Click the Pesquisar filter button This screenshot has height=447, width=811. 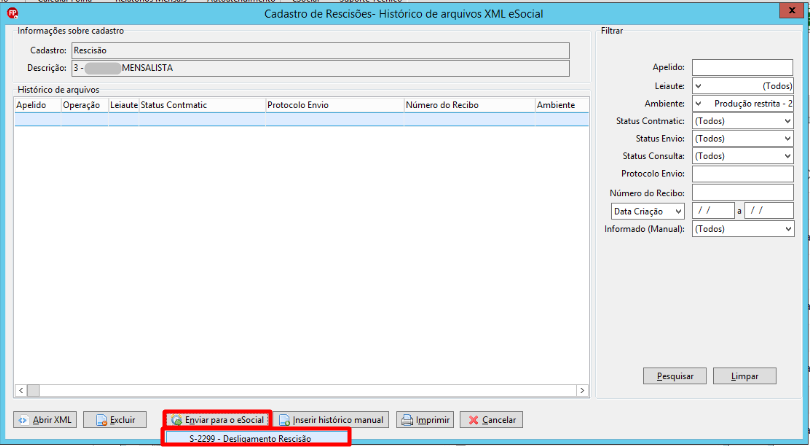pyautogui.click(x=675, y=376)
